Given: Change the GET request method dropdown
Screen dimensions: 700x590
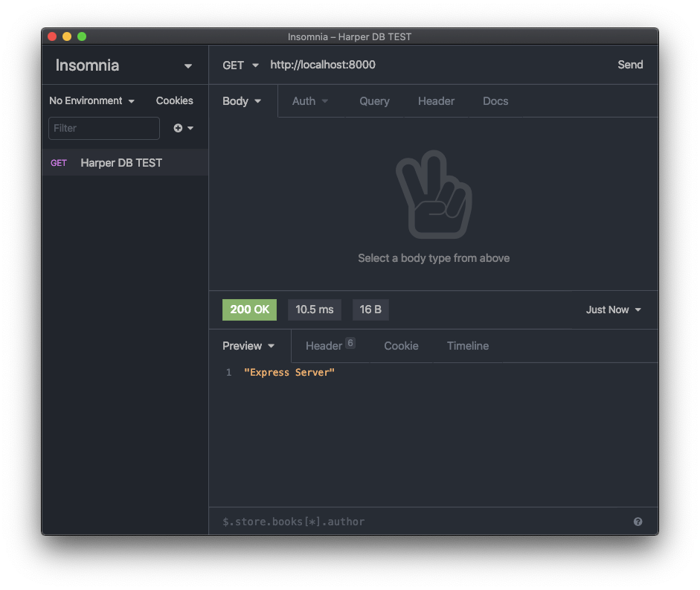Looking at the screenshot, I should click(240, 65).
